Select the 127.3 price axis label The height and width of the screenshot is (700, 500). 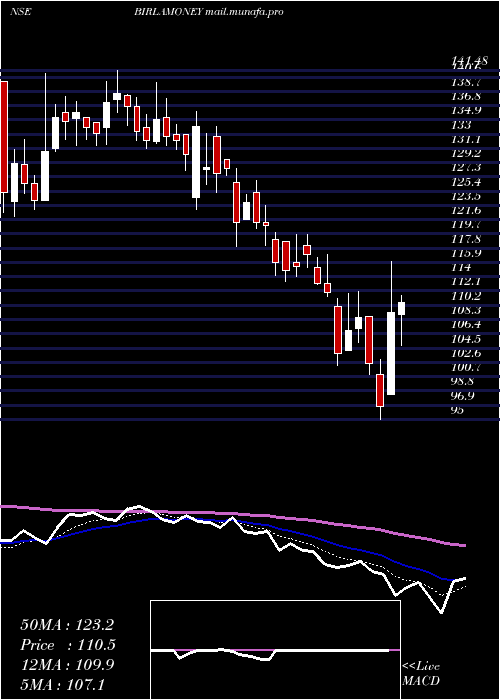[x=466, y=168]
